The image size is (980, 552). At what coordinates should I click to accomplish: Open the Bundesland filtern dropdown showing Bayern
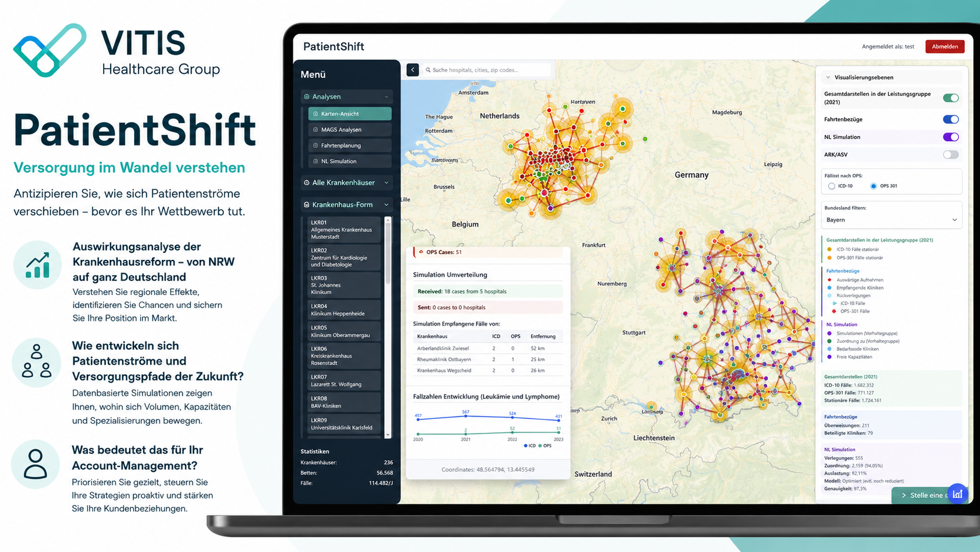pyautogui.click(x=891, y=220)
